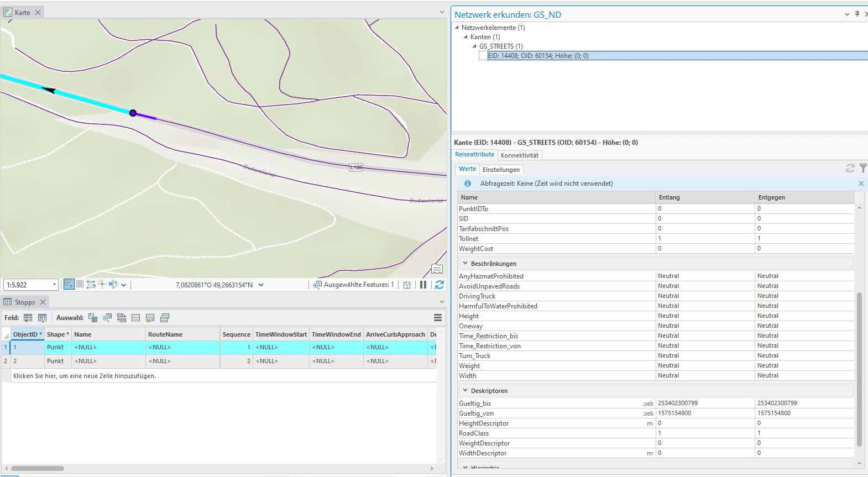Collapse the Deskriptoren section
868x477 pixels.
466,391
